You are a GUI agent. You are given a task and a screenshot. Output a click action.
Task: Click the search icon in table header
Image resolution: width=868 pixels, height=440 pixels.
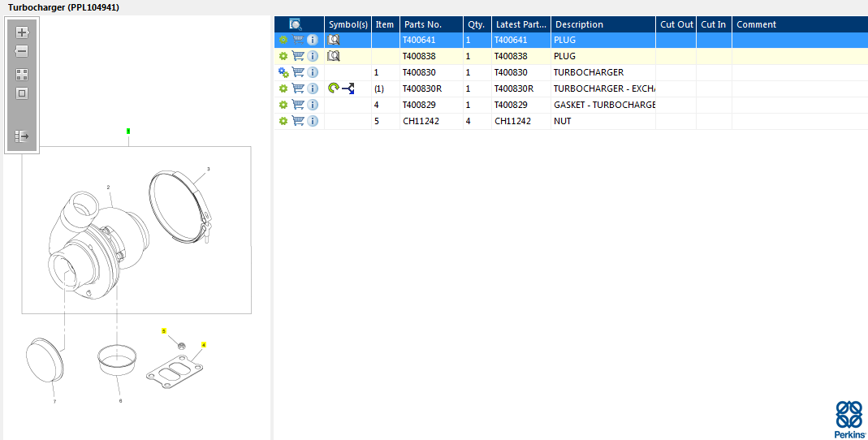pos(296,24)
